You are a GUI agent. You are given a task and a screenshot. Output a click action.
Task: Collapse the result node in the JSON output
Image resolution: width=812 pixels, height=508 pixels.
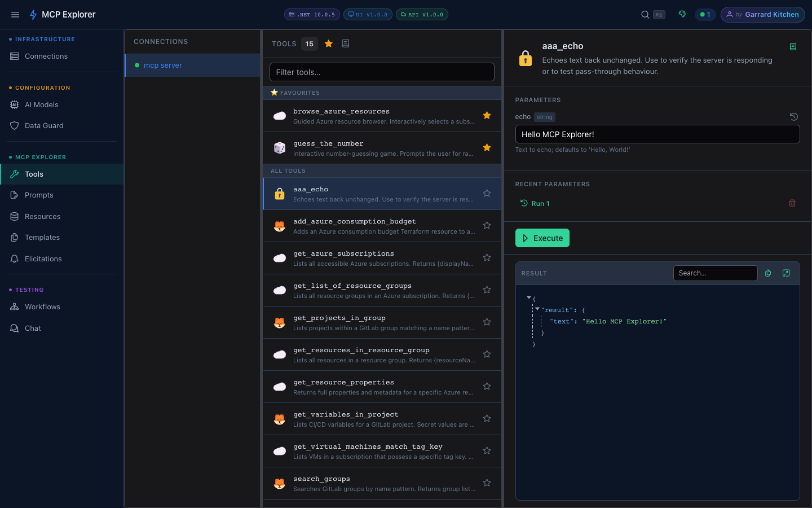(537, 309)
